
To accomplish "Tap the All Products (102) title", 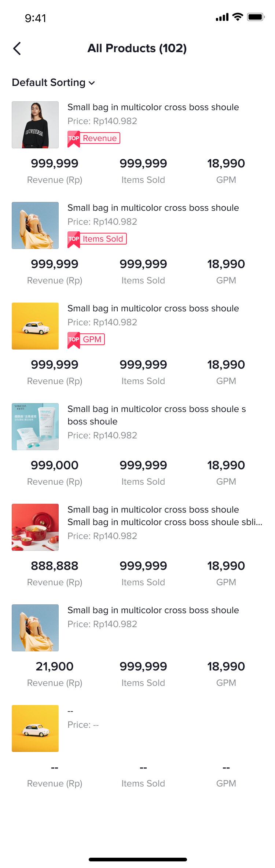I will click(x=137, y=48).
